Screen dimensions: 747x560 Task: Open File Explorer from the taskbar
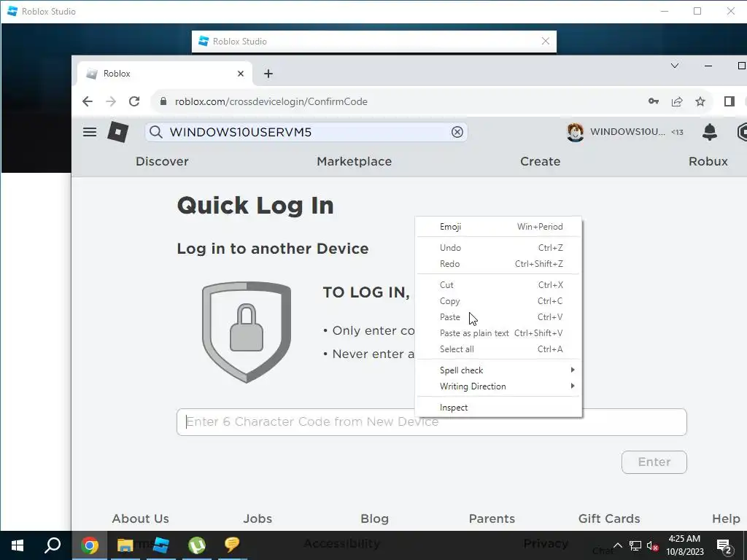tap(125, 545)
